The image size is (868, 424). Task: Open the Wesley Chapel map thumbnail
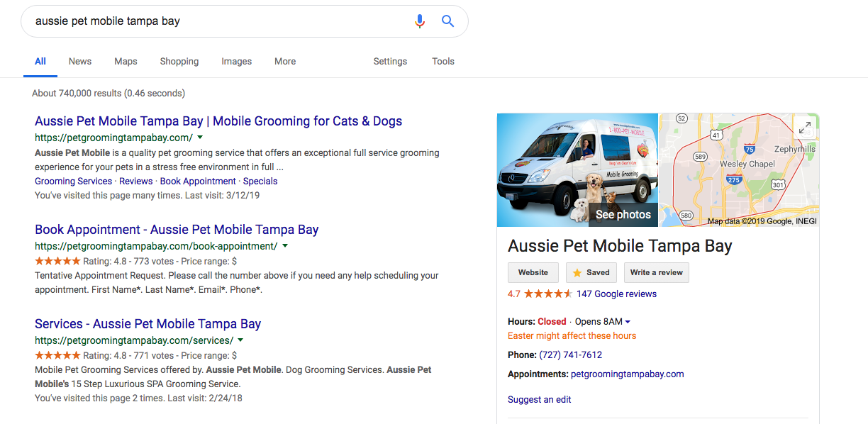point(739,170)
